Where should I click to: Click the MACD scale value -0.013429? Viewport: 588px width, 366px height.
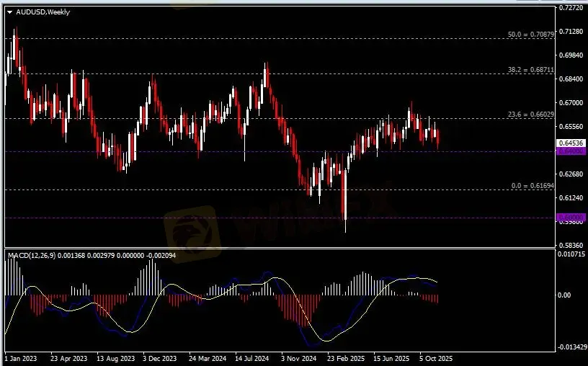(571, 347)
